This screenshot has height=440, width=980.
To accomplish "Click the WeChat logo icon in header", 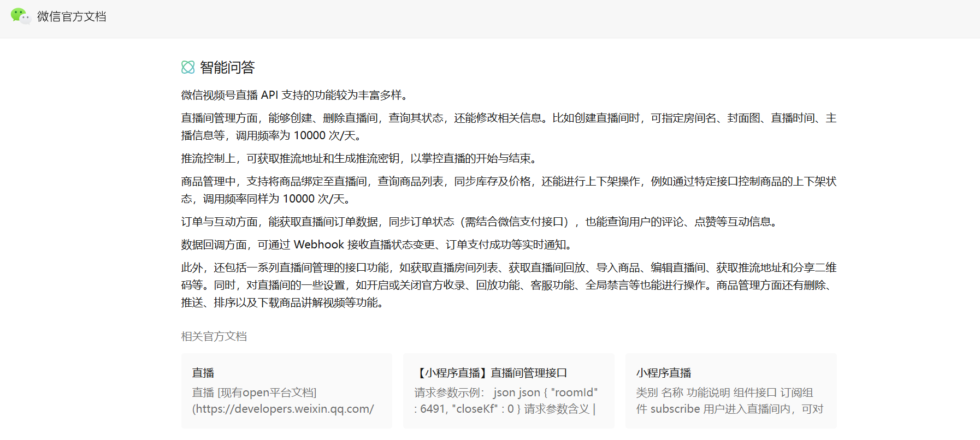I will tap(20, 16).
